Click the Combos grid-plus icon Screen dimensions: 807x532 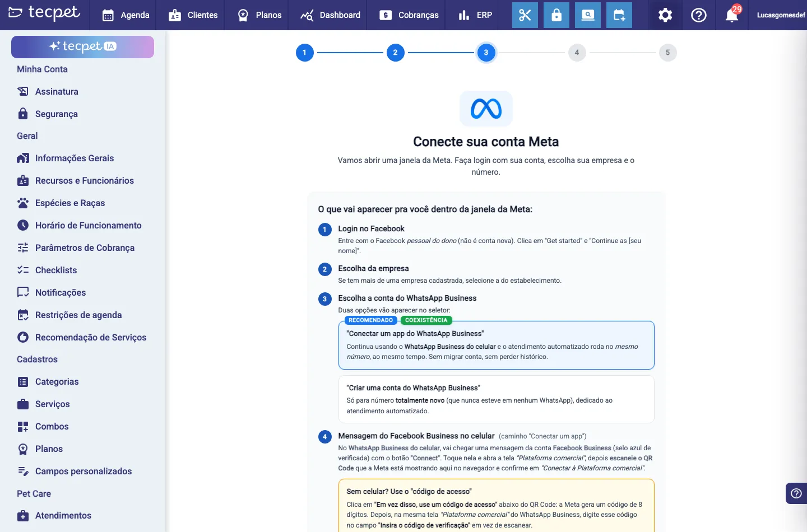pyautogui.click(x=23, y=427)
